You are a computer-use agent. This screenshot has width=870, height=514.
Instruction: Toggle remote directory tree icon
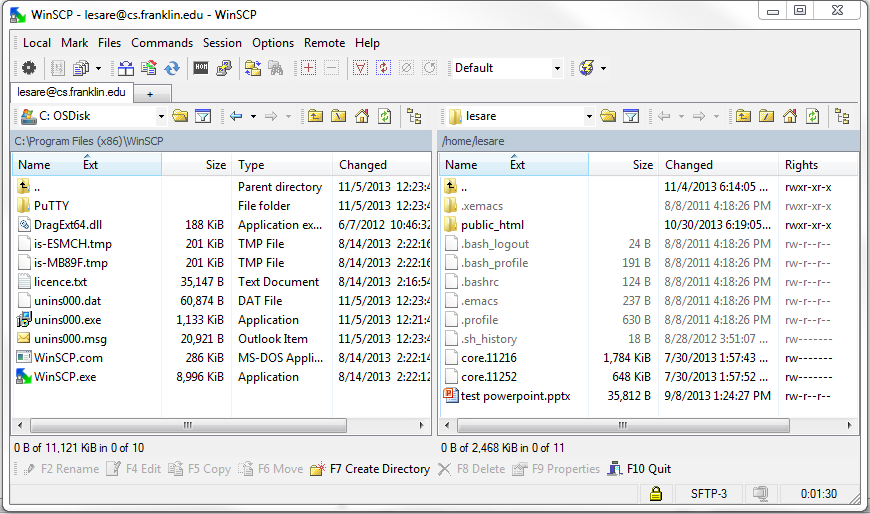[842, 116]
